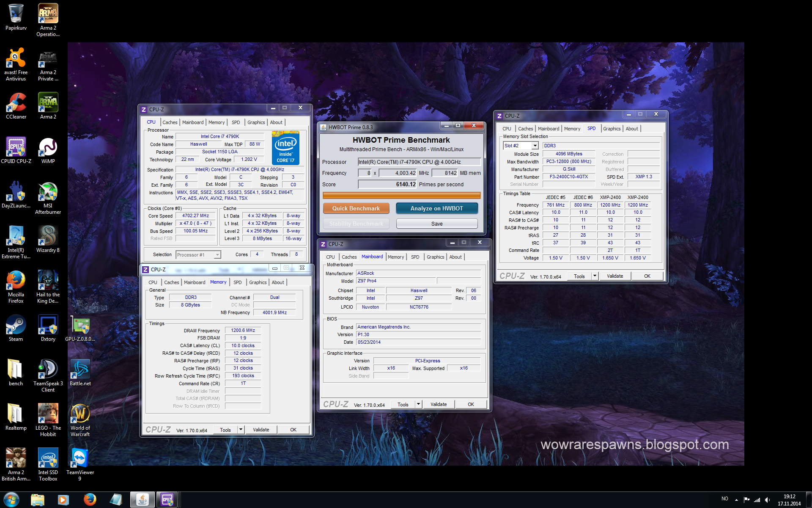Click the Windows Start orb

(x=11, y=500)
